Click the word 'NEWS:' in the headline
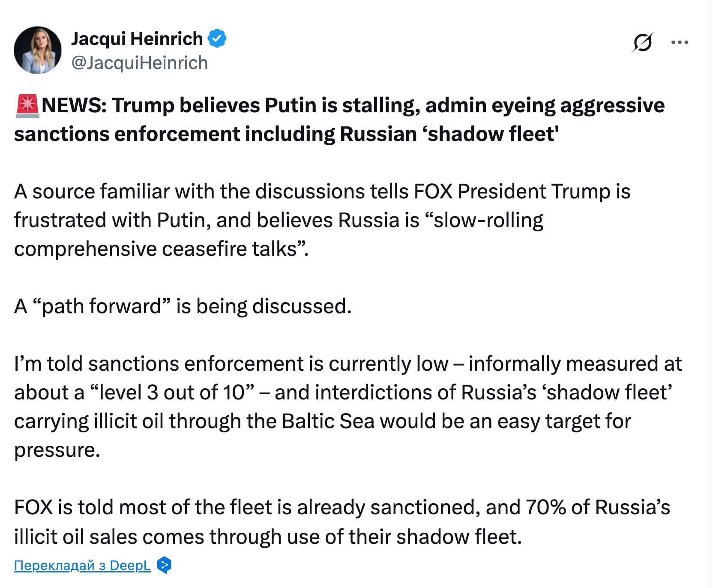 point(74,105)
